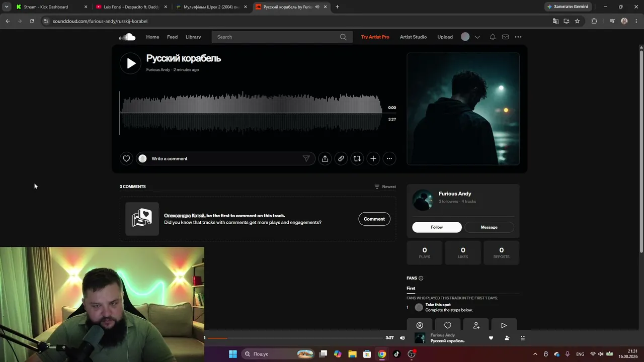Mute the volume in the bottom player bar
This screenshot has height=362, width=644.
click(402, 338)
